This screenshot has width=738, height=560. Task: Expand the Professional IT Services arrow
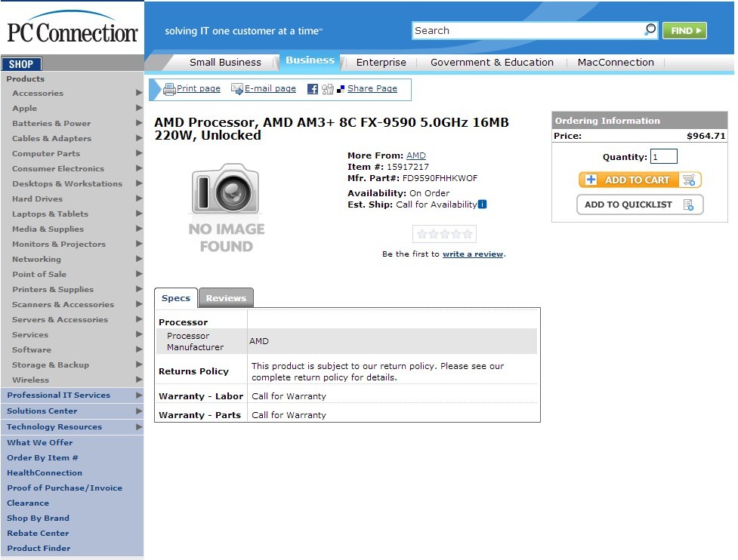coord(139,395)
